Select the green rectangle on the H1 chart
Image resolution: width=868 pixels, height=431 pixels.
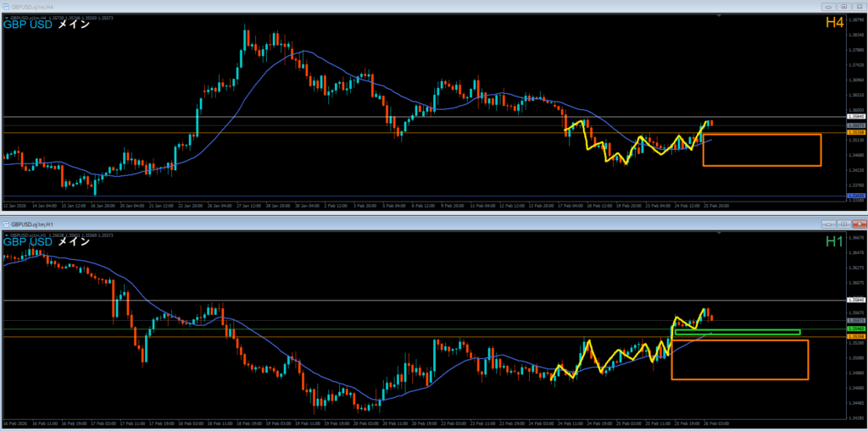pos(736,332)
